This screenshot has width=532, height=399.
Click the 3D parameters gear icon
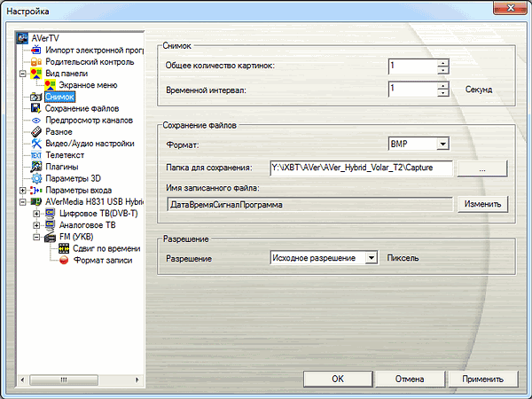(36, 178)
